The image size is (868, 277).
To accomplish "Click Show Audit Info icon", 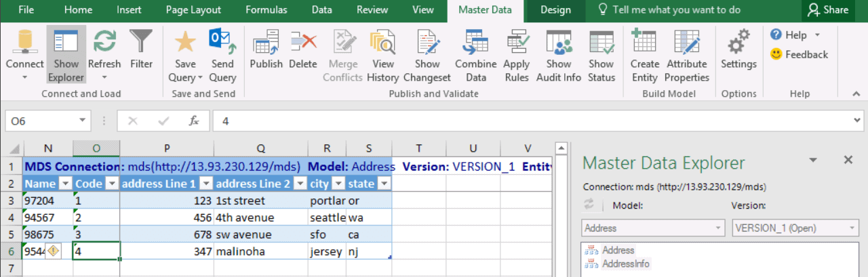I will click(x=559, y=42).
